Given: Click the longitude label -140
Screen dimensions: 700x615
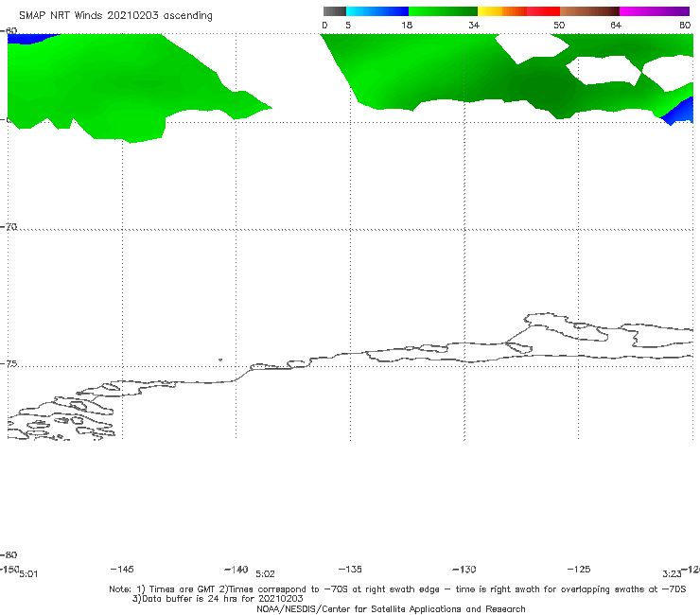Looking at the screenshot, I should coord(236,570).
